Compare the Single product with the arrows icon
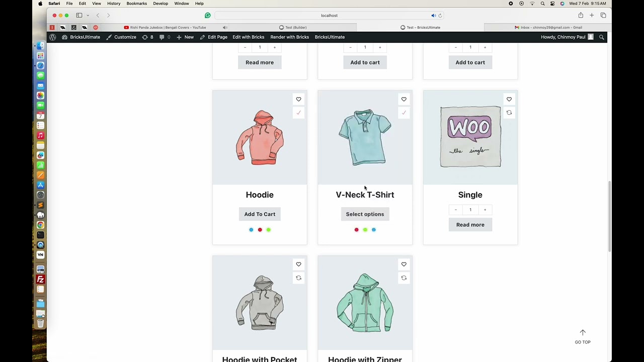Viewport: 644px width, 362px height. pos(509,113)
